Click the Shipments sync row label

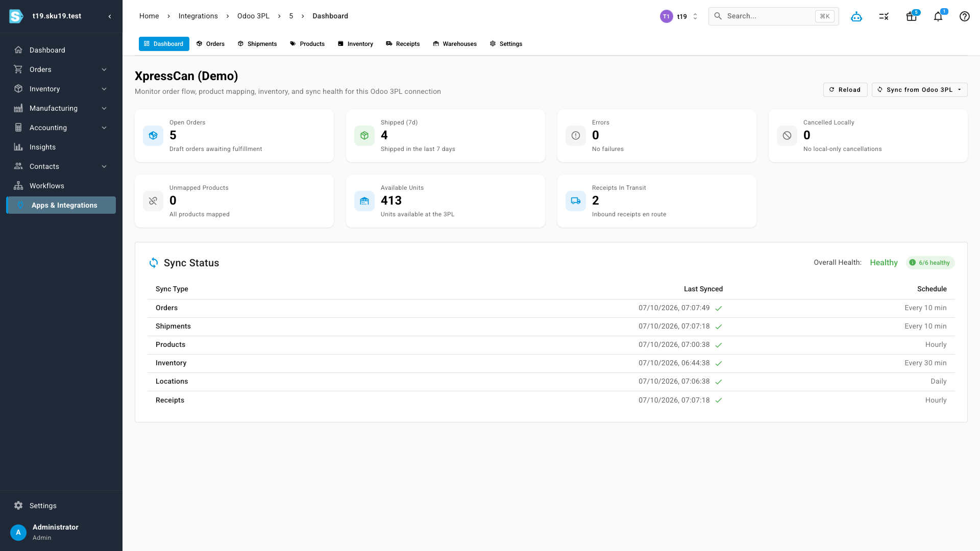pos(173,327)
